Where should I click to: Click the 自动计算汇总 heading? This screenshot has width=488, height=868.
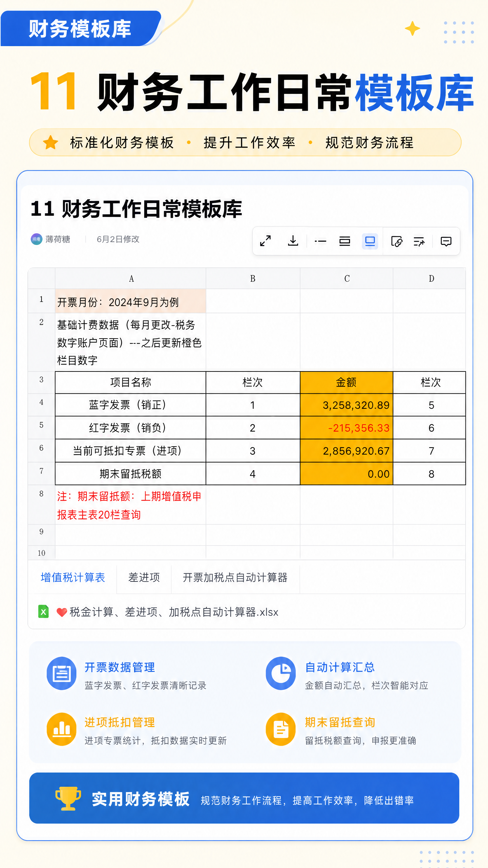[x=340, y=667]
